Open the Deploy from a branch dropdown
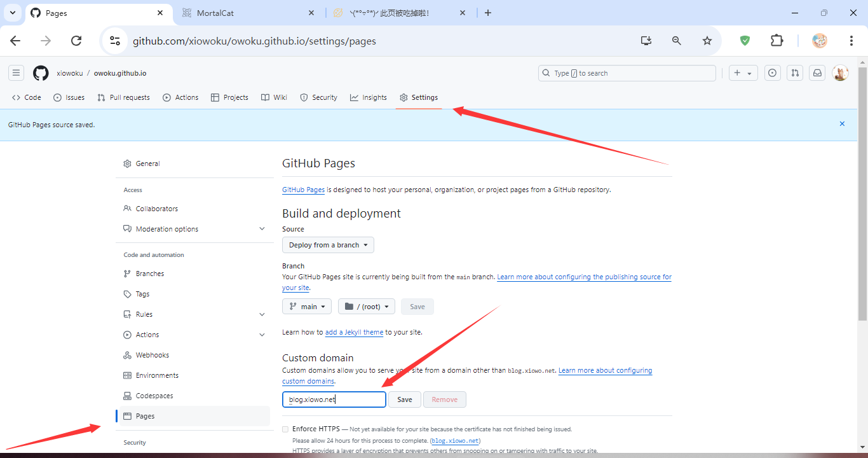The width and height of the screenshot is (868, 458). point(328,245)
